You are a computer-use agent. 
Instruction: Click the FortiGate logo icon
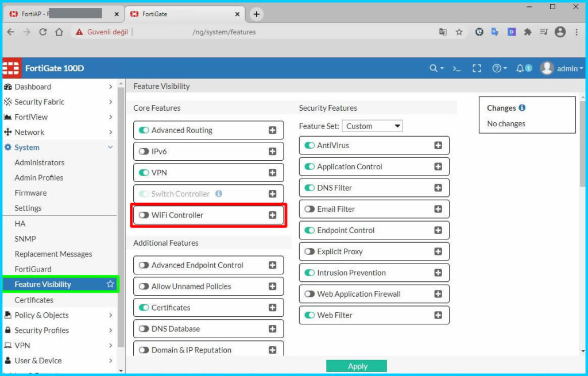coord(11,68)
